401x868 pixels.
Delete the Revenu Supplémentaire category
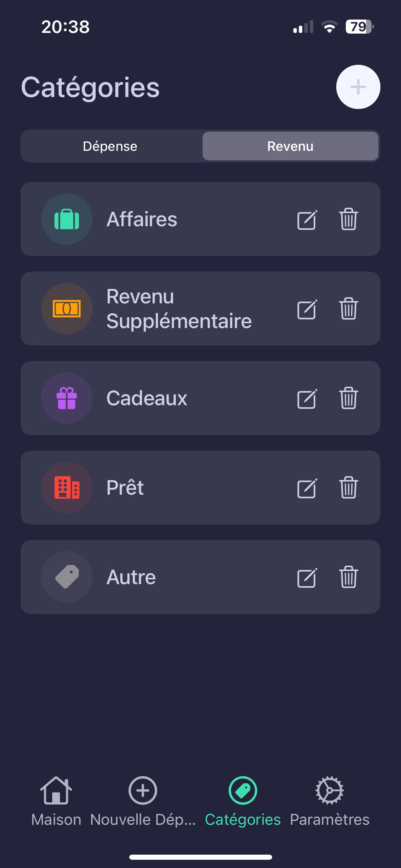click(349, 309)
